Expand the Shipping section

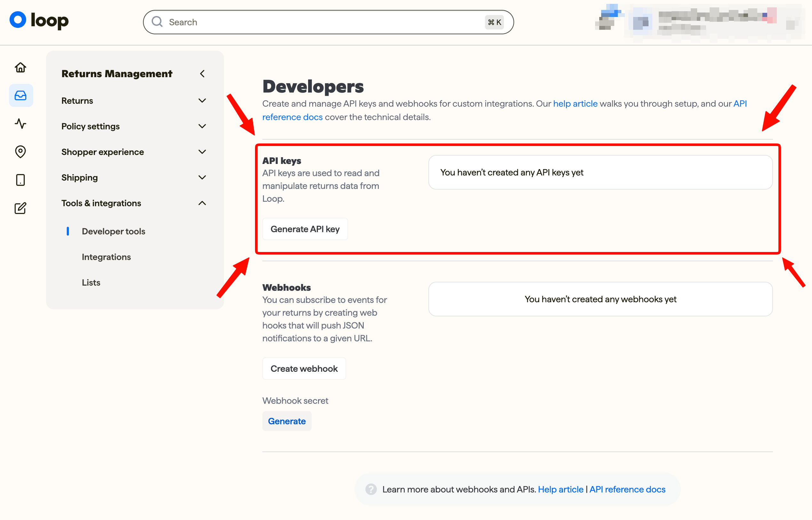click(202, 178)
